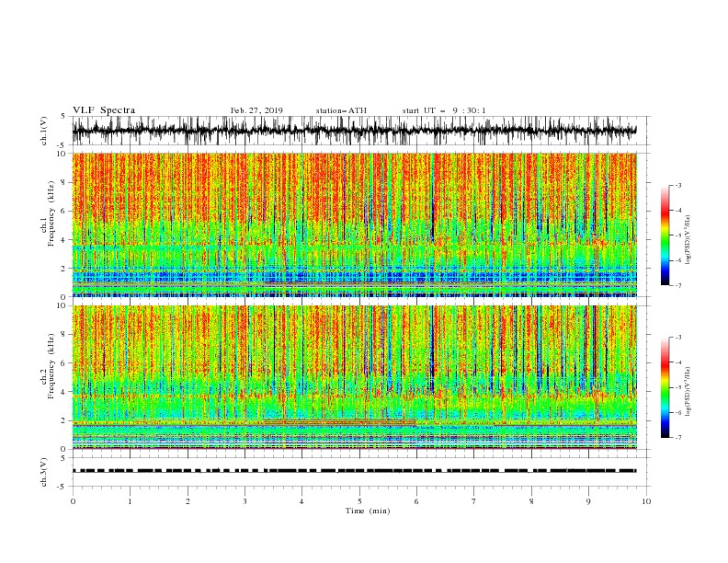This screenshot has width=728, height=563.
Task: Click the ch.2 spectrogram color bar
Action: 665,387
